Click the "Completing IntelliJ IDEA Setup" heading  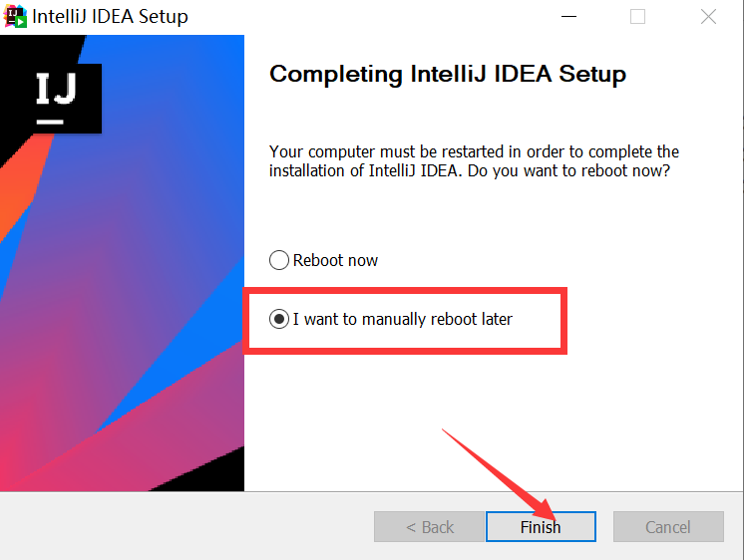(x=448, y=75)
